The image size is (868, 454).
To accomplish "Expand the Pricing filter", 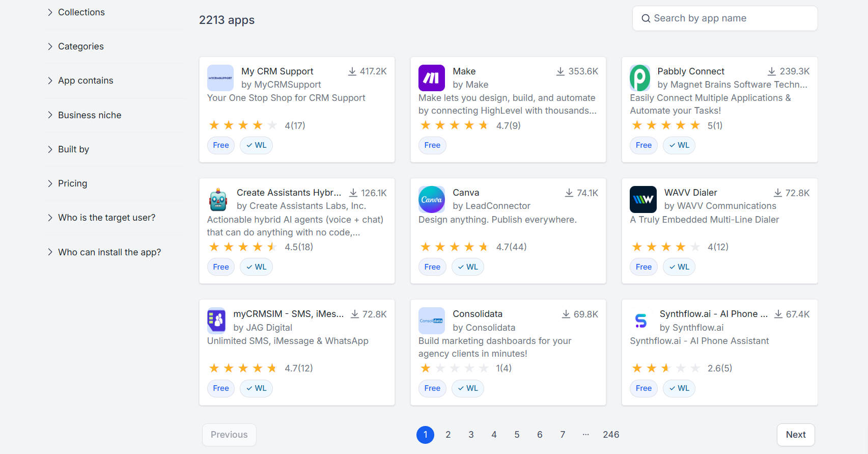I will pyautogui.click(x=67, y=183).
